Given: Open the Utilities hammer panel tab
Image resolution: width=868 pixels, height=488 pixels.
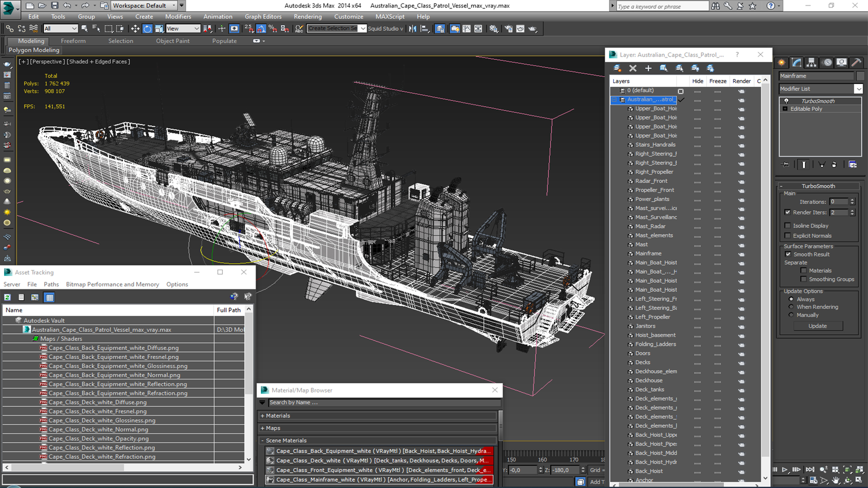Looking at the screenshot, I should (856, 62).
